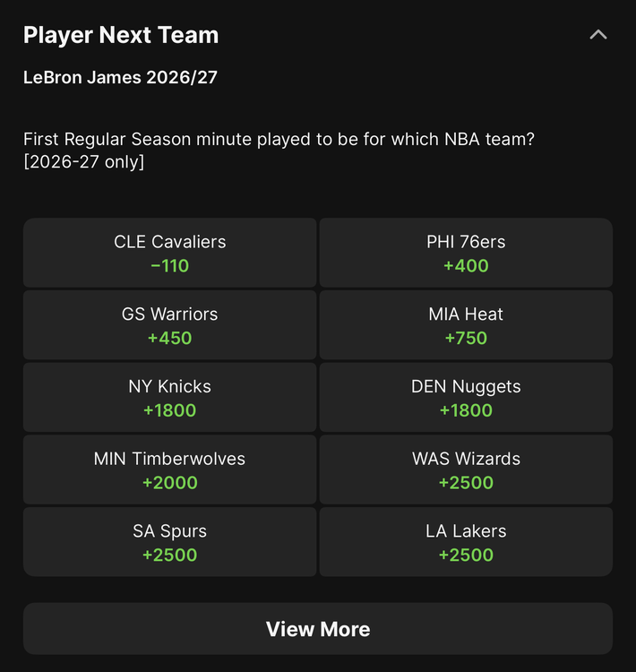Choose GS Warriors +450 bet

169,325
